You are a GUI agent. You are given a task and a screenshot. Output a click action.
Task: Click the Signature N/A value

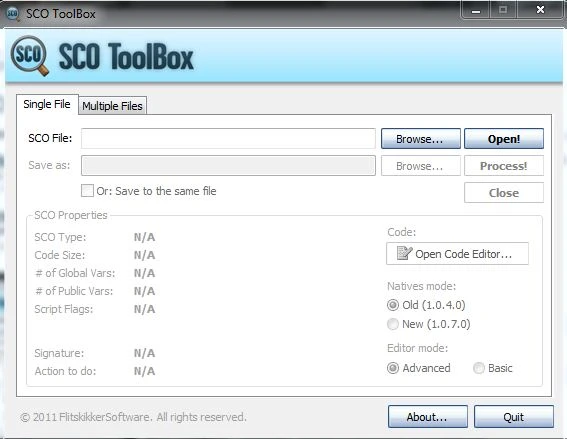(x=145, y=353)
